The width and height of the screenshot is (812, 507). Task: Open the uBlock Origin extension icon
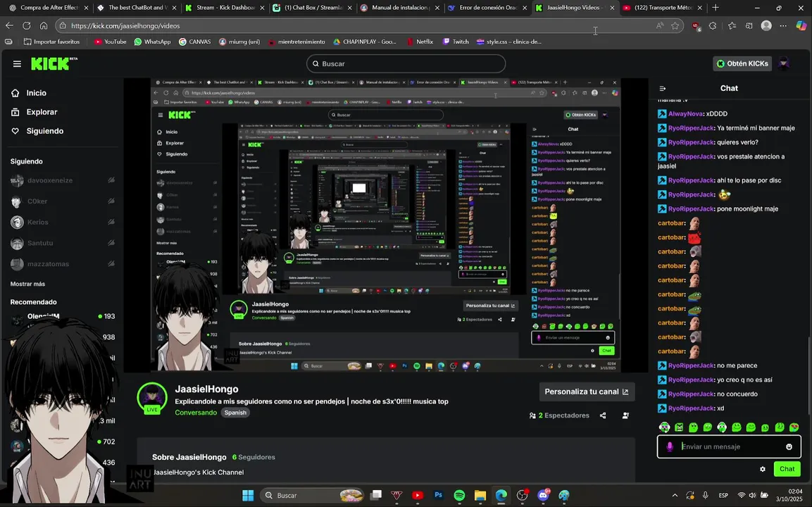(x=696, y=25)
